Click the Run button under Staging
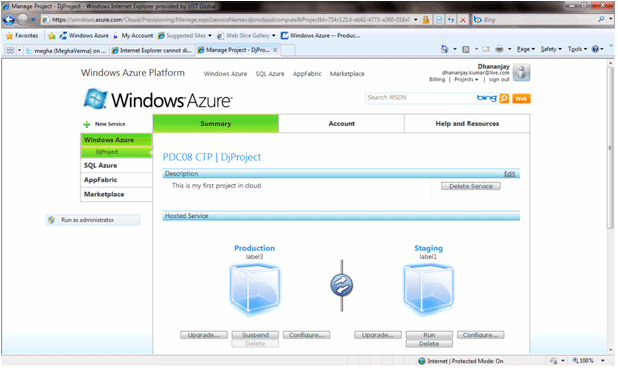 [429, 335]
